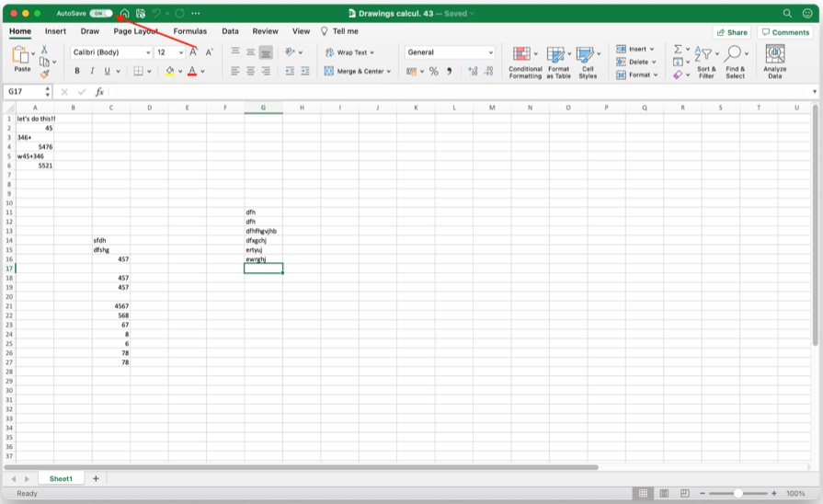Switch to the Formulas tab
823x504 pixels.
(x=189, y=31)
